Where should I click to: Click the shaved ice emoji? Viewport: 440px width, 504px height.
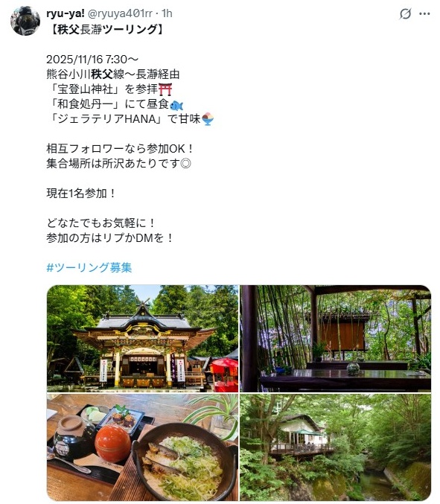[x=208, y=119]
